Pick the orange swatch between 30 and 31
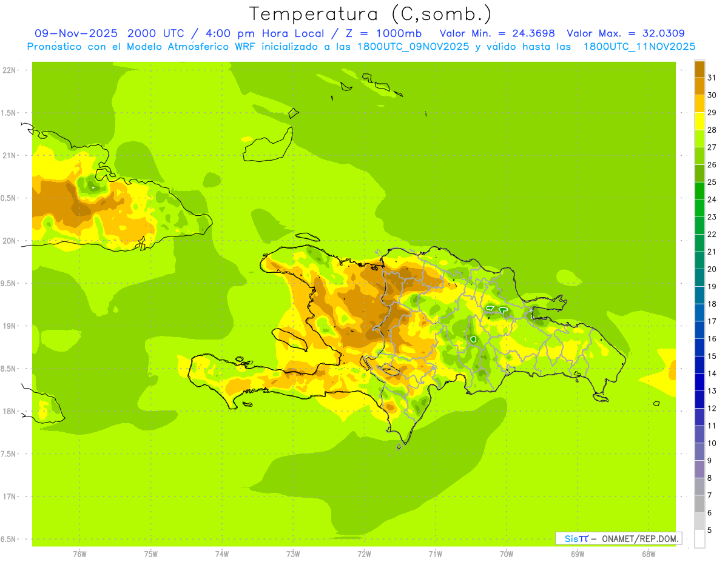Image resolution: width=728 pixels, height=562 pixels. (x=699, y=86)
